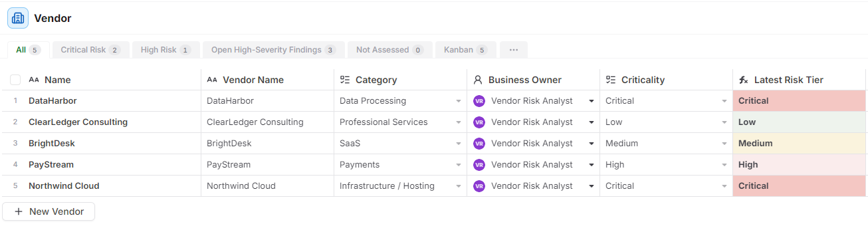Click the Vendor building icon in header
The image size is (868, 250).
(x=18, y=18)
